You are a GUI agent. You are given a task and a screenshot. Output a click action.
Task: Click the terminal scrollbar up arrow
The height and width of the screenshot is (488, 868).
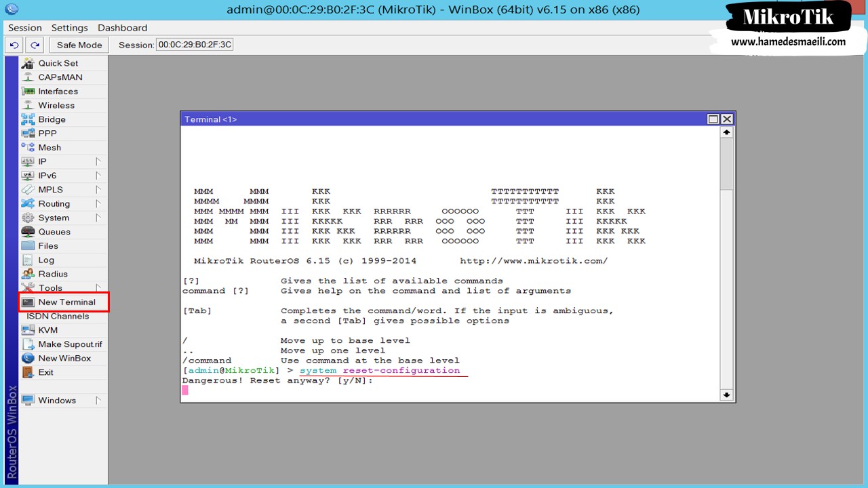pyautogui.click(x=726, y=133)
